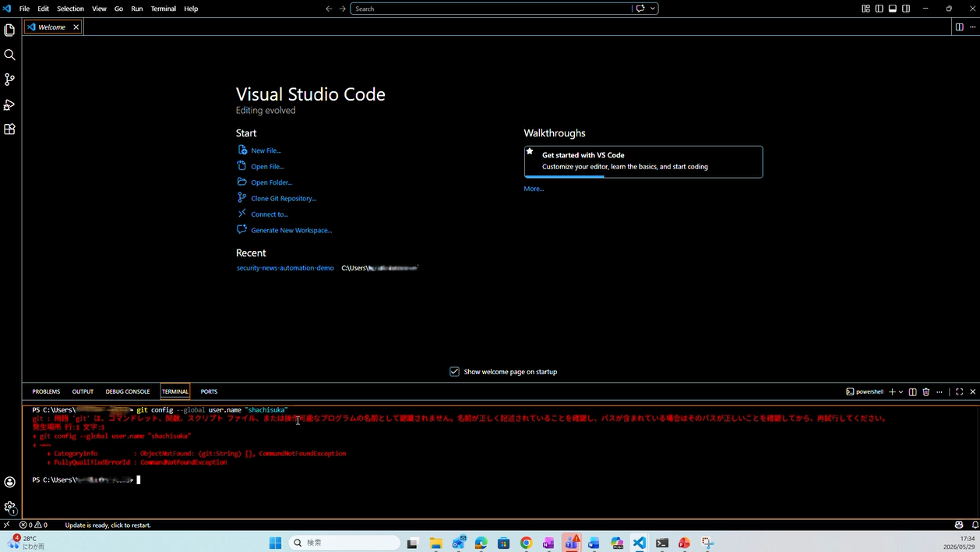
Task: Select the powershell terminal label
Action: pyautogui.click(x=865, y=391)
